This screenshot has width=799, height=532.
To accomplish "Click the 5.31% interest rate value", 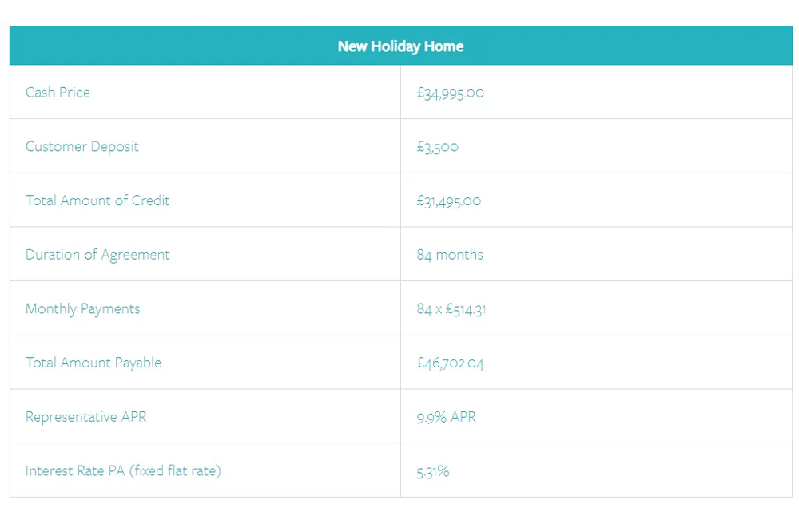I will (433, 471).
